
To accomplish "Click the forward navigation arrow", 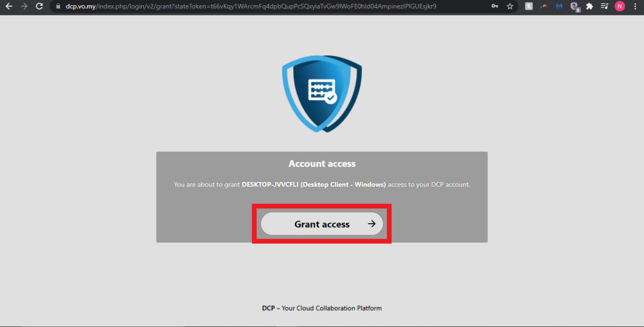I will (x=24, y=6).
